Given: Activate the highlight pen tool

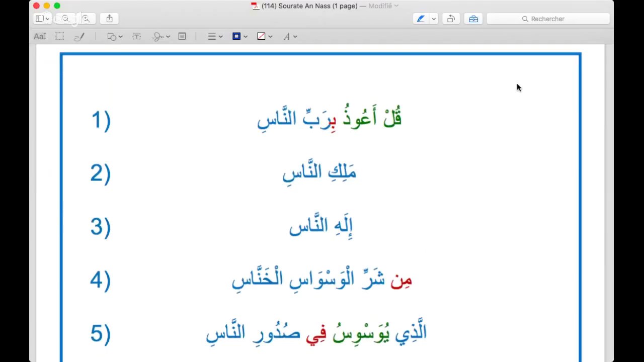Looking at the screenshot, I should pyautogui.click(x=421, y=19).
